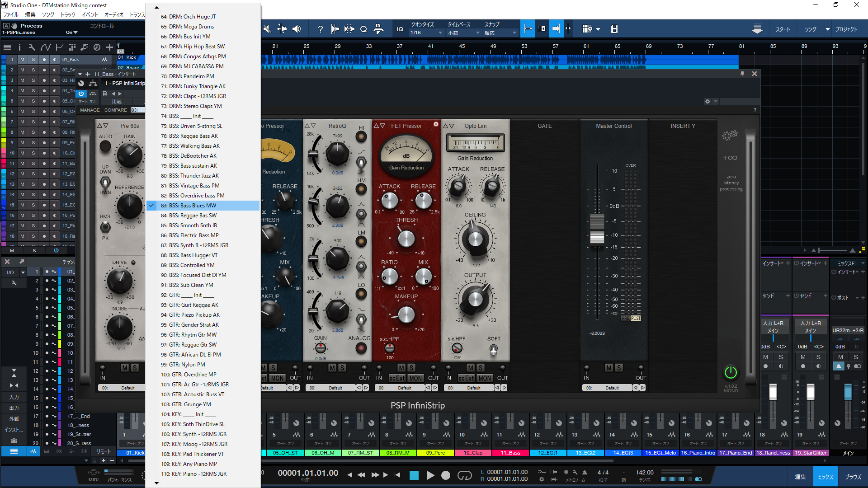This screenshot has height=488, width=868.
Task: Toggle autoscroll arrow button in toolbar
Action: tap(556, 29)
